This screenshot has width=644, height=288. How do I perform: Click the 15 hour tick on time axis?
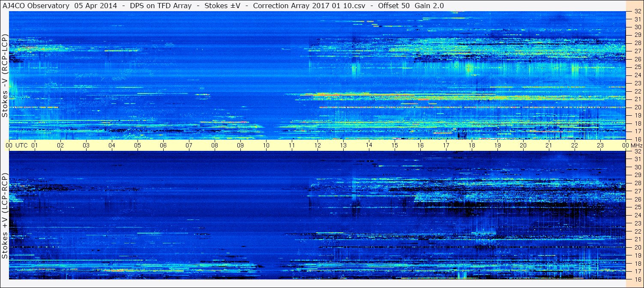click(395, 145)
